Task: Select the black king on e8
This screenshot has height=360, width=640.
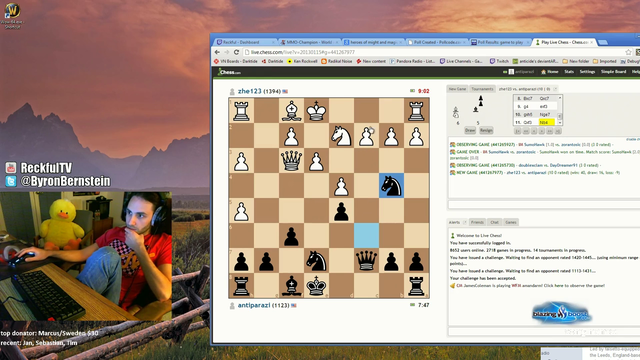Action: [x=316, y=286]
